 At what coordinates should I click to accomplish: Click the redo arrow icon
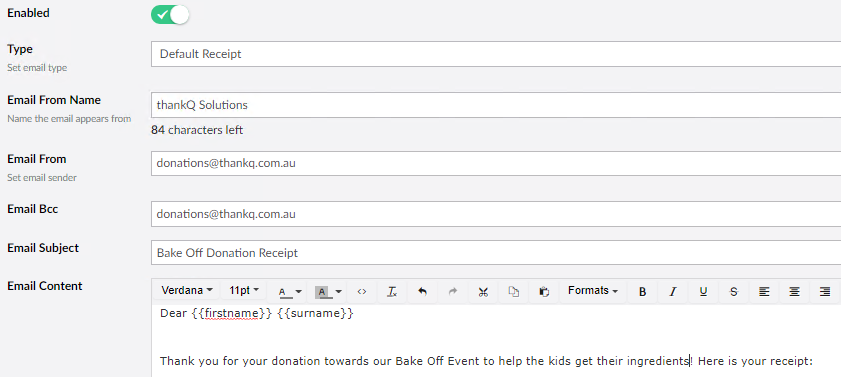click(453, 292)
